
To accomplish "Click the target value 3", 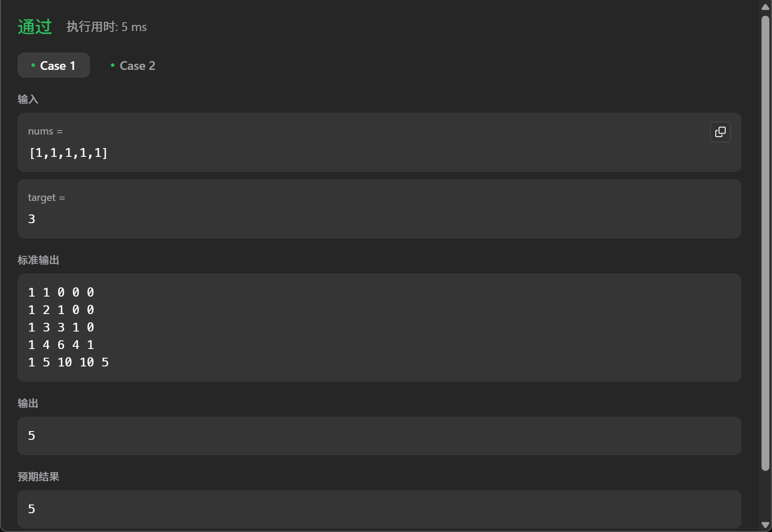I will click(31, 219).
